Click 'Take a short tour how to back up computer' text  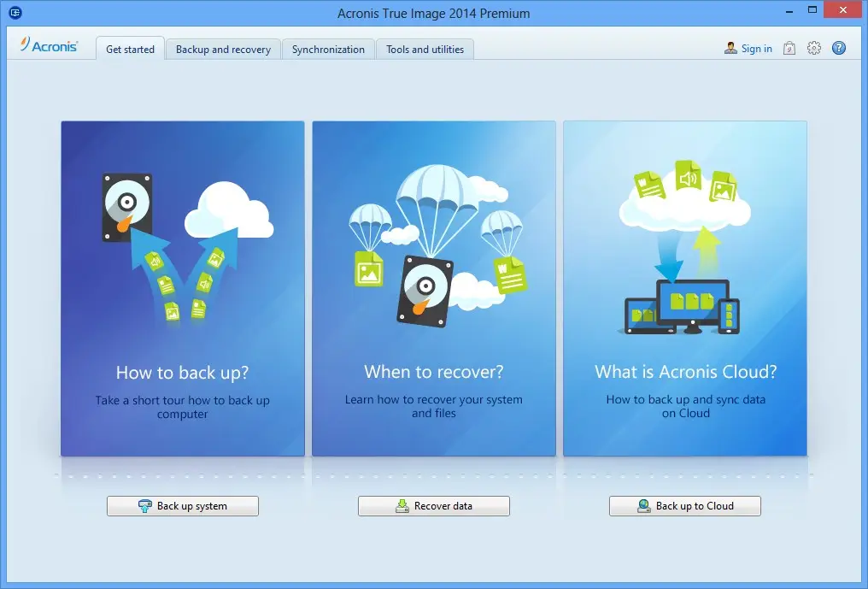click(183, 407)
